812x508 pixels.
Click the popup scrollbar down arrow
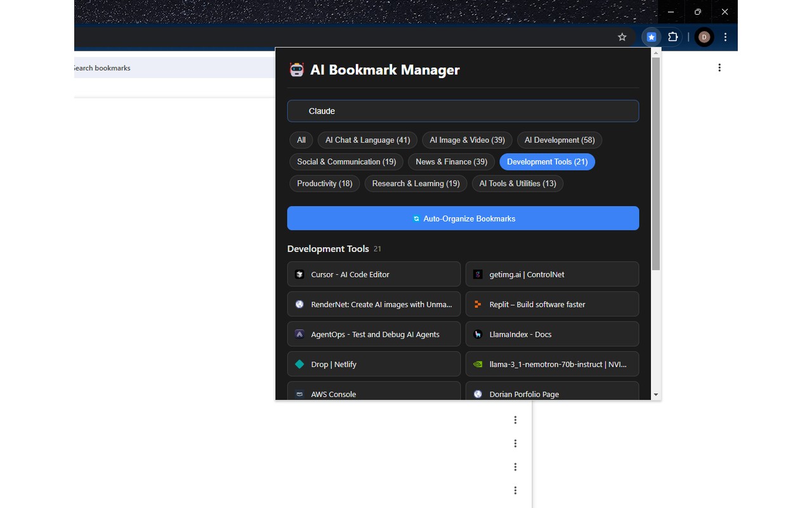click(656, 395)
